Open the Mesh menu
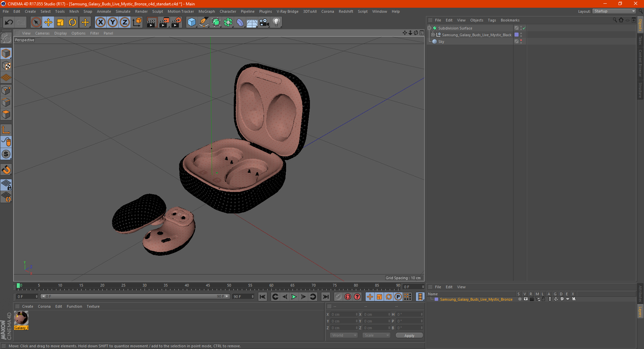Viewport: 644px width, 349px height. [74, 11]
